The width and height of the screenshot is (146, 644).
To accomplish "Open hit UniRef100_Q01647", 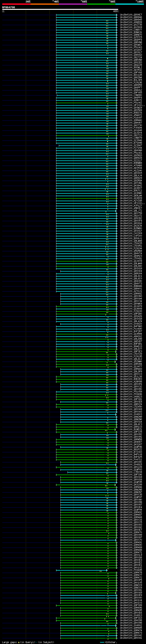I will point(131,50).
